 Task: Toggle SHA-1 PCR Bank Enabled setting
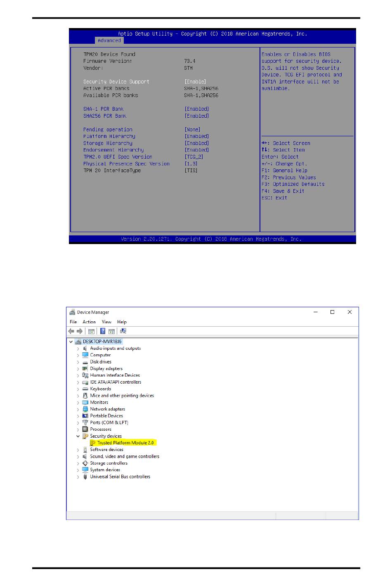(196, 109)
